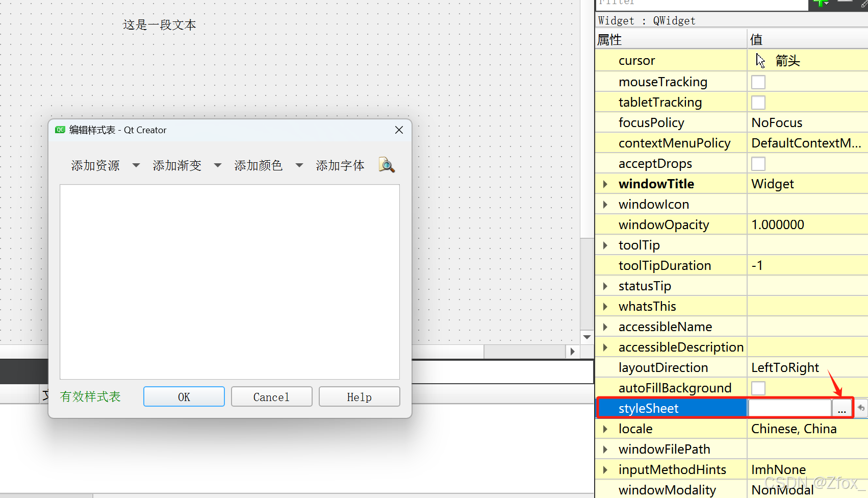
Task: Click the NoFocus value
Action: 777,122
